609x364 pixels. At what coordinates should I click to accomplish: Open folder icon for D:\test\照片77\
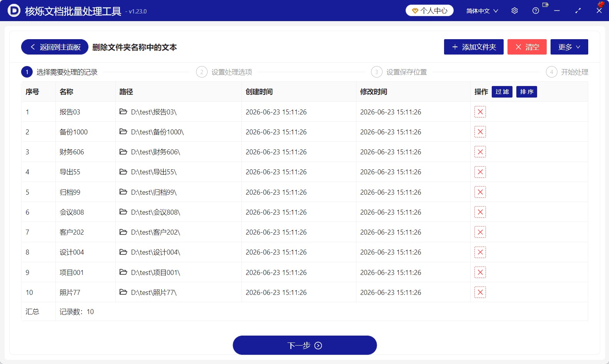[x=123, y=292]
